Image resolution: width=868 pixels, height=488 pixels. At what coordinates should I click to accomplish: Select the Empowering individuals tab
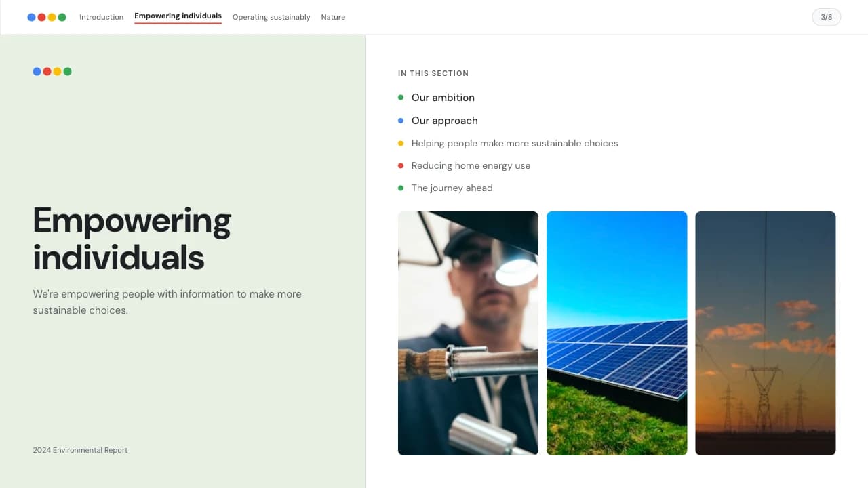178,16
